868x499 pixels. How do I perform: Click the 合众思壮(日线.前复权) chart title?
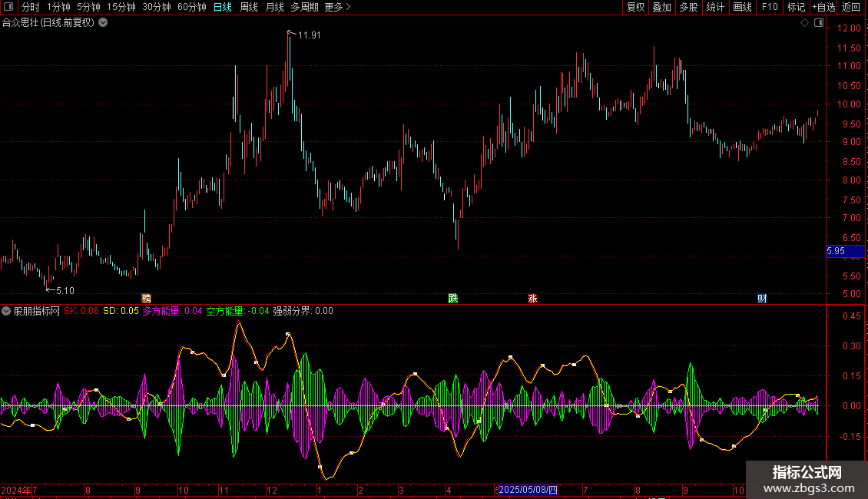48,23
